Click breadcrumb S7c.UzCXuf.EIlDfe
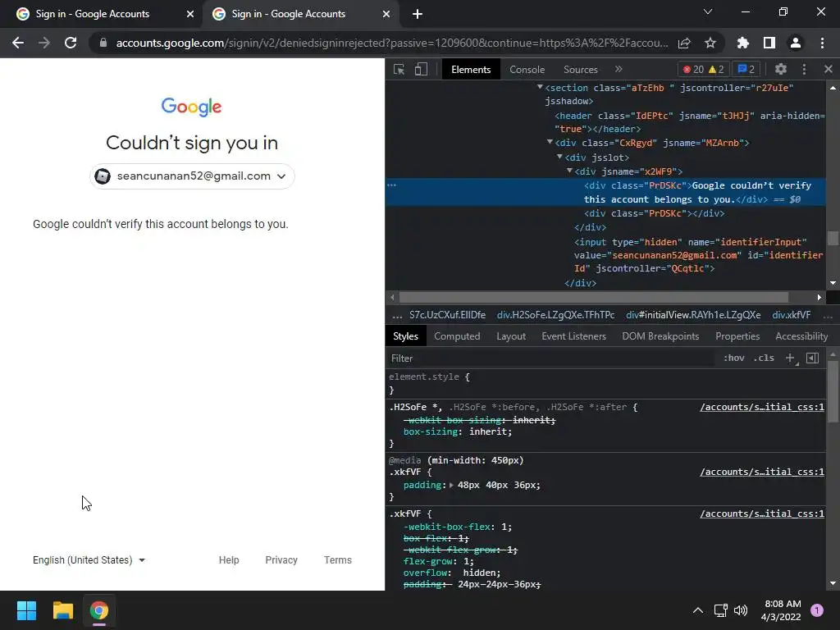 [x=447, y=315]
